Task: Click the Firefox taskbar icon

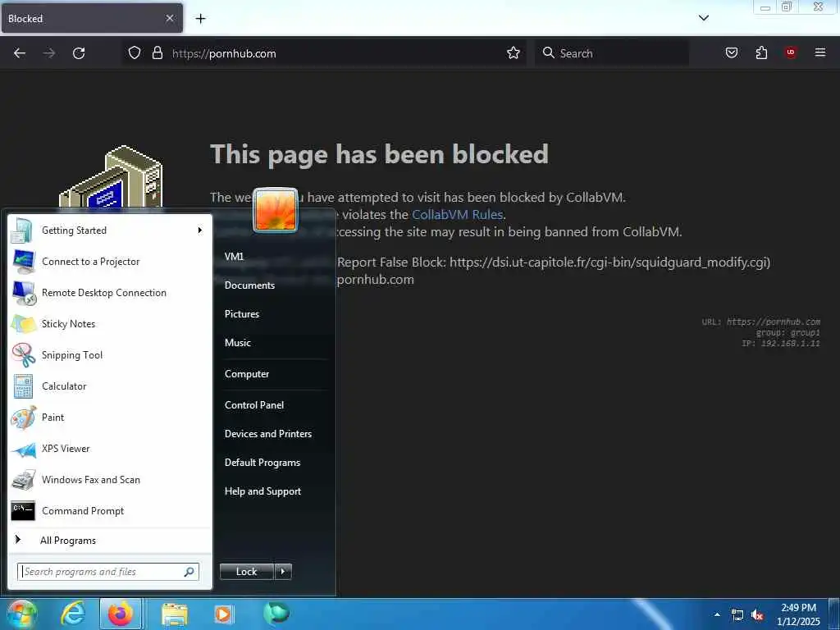Action: 121,614
